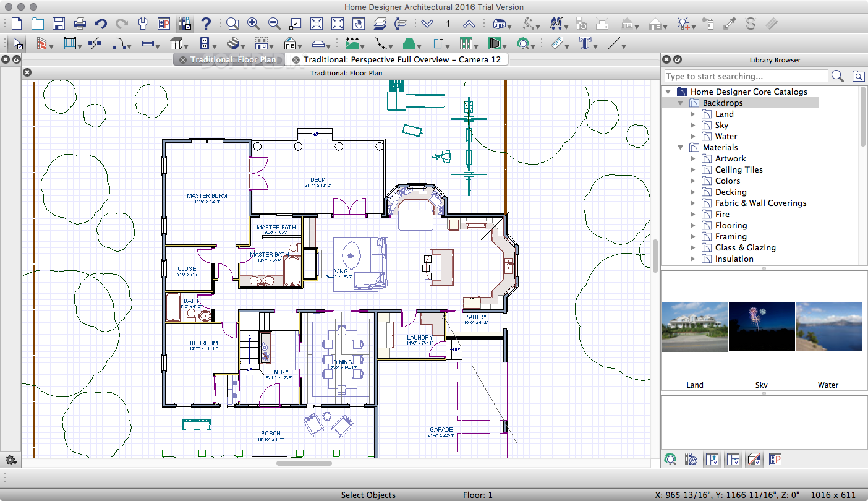This screenshot has width=868, height=501.
Task: Focus the library search field
Action: click(746, 76)
